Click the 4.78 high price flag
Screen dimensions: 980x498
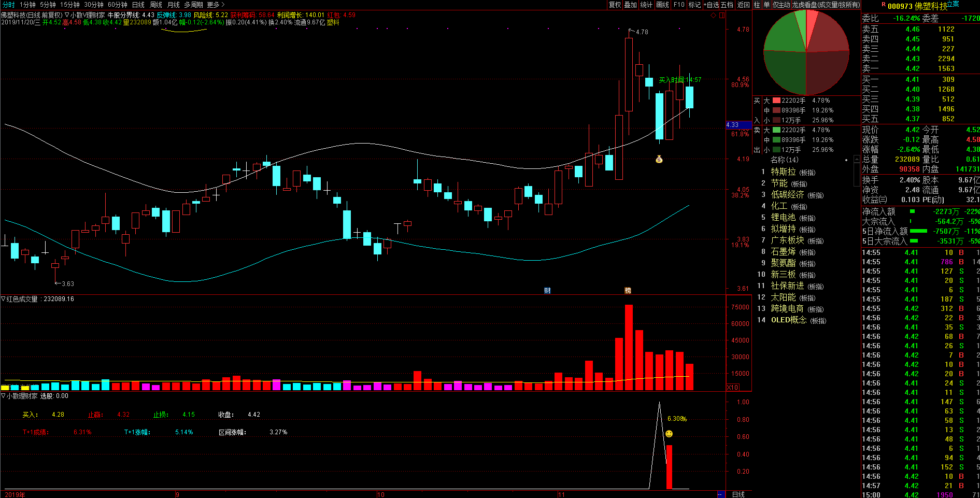tap(638, 32)
